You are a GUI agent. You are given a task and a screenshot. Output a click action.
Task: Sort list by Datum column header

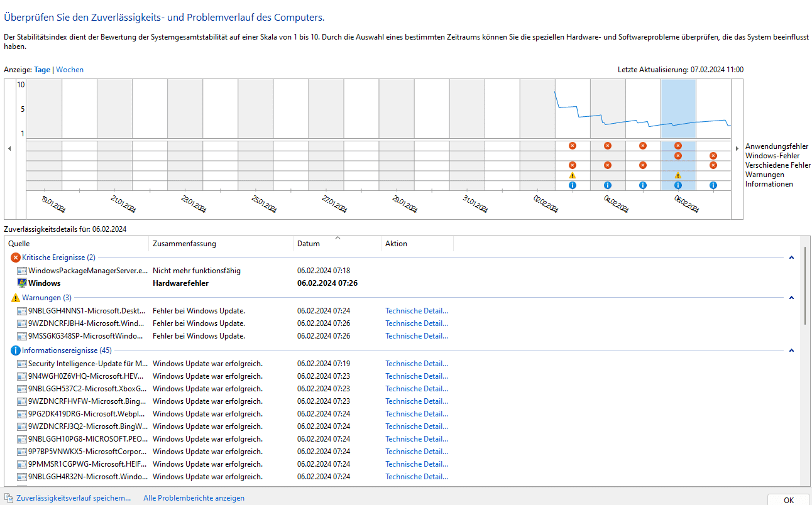tap(337, 244)
